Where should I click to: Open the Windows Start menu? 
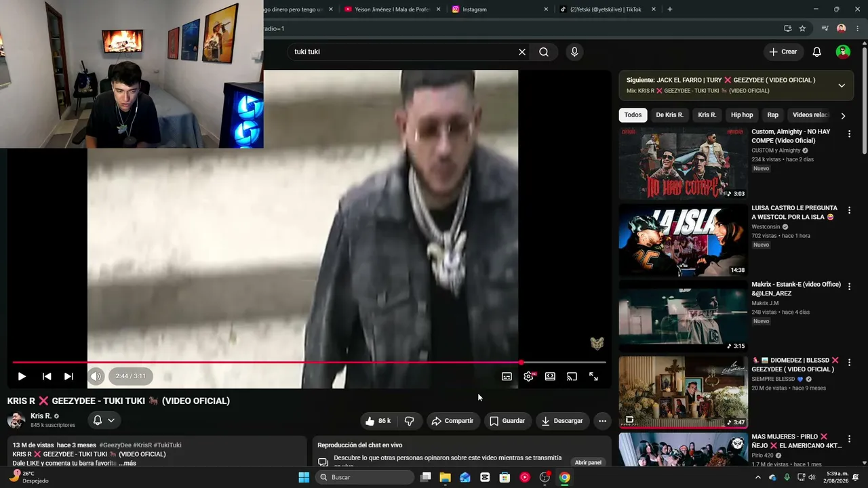point(304,477)
